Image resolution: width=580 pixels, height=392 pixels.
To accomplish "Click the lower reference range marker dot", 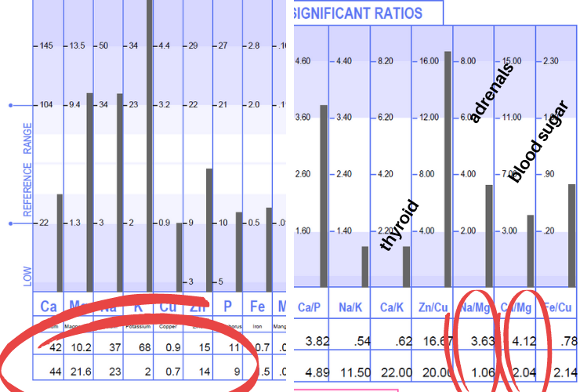I will point(11,223).
